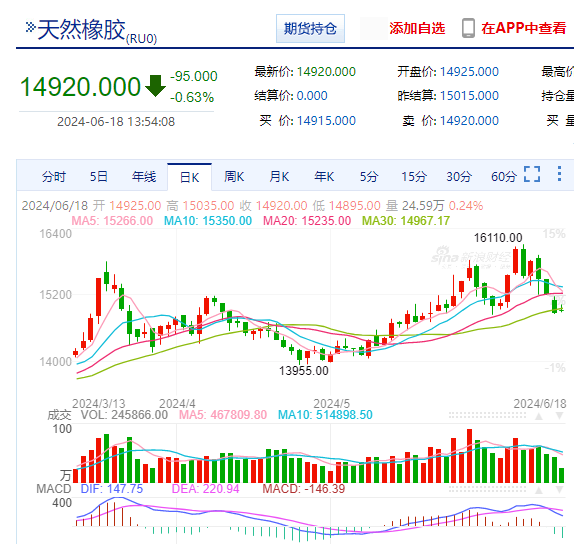Switch to the 5日 chart tab

pos(99,177)
